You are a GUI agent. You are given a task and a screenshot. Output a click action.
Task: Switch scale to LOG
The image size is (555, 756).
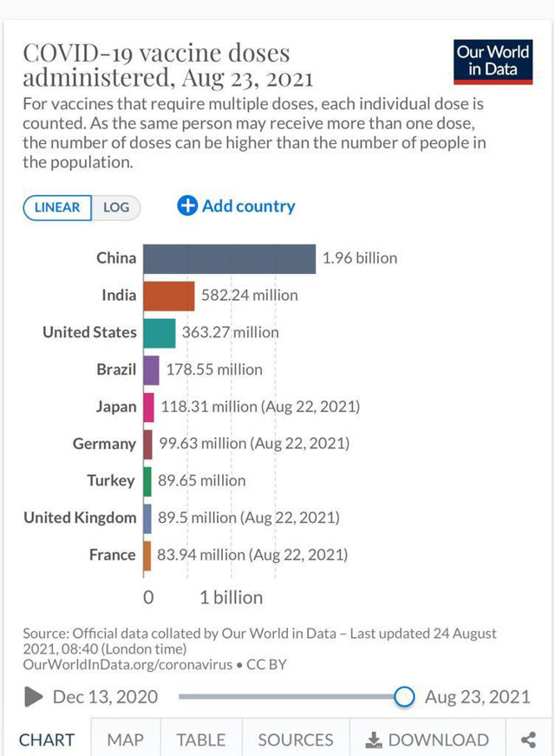click(x=116, y=207)
